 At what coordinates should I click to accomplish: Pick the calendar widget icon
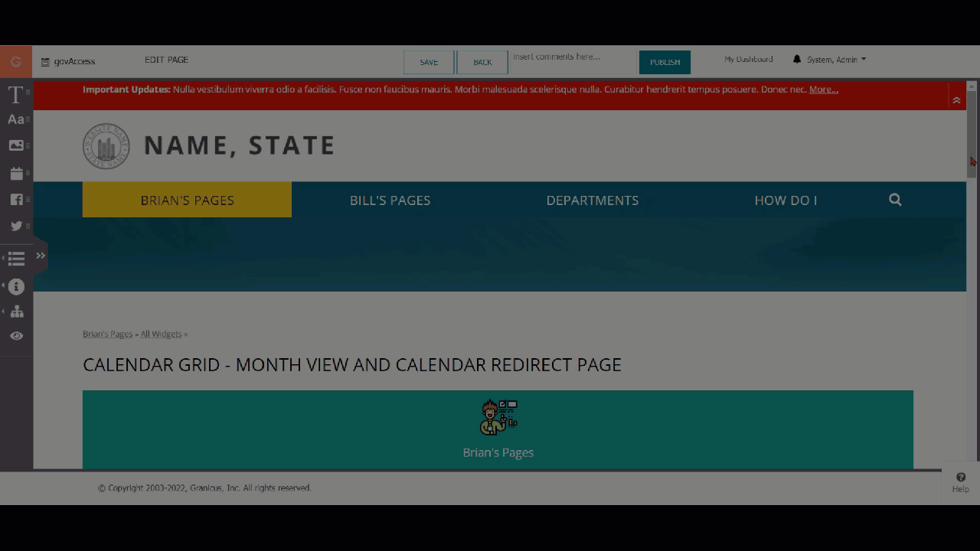[15, 174]
